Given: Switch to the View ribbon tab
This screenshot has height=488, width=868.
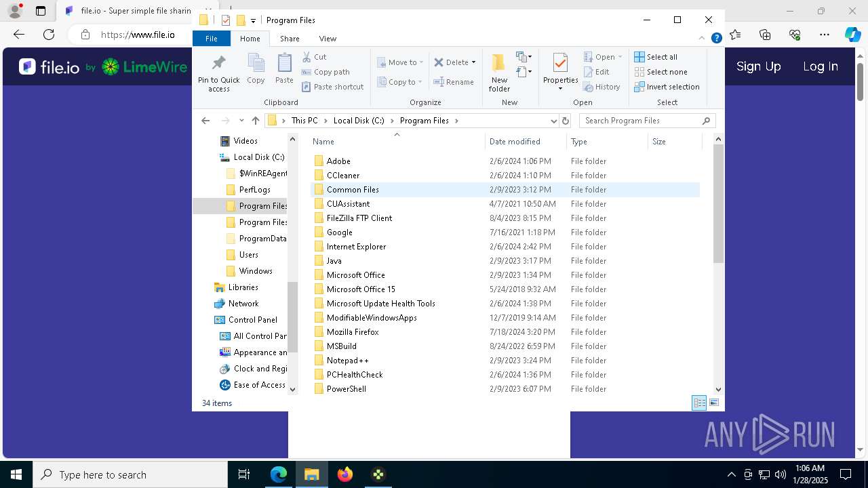Looking at the screenshot, I should pos(328,39).
